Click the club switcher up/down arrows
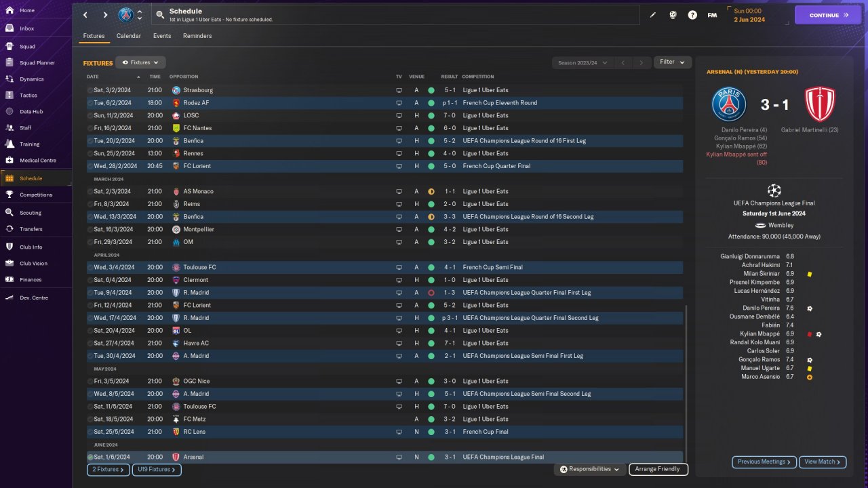This screenshot has height=488, width=868. tap(140, 15)
